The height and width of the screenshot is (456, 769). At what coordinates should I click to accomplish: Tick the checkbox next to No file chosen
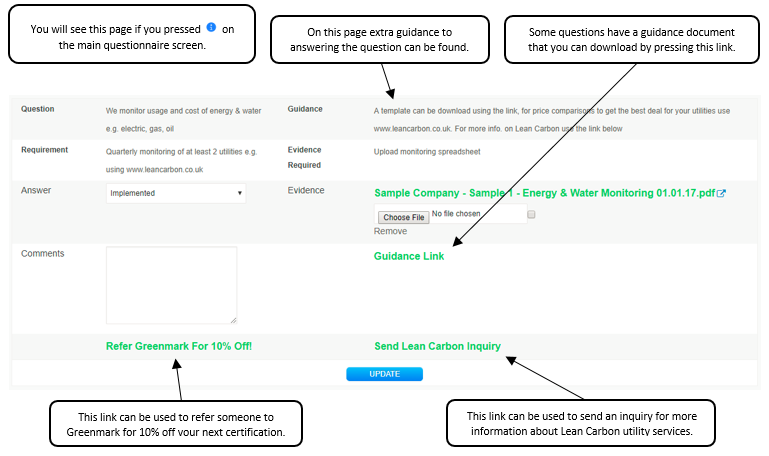pos(532,215)
